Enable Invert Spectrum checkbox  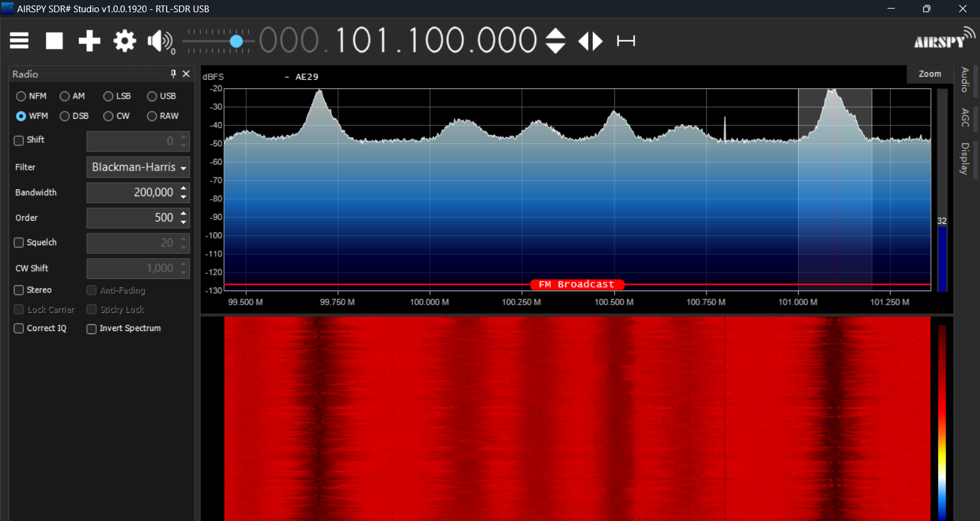[91, 329]
